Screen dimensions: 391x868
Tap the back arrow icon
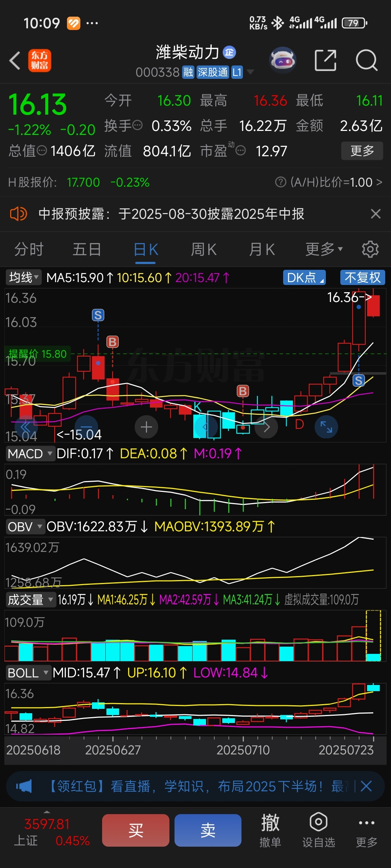pyautogui.click(x=14, y=60)
